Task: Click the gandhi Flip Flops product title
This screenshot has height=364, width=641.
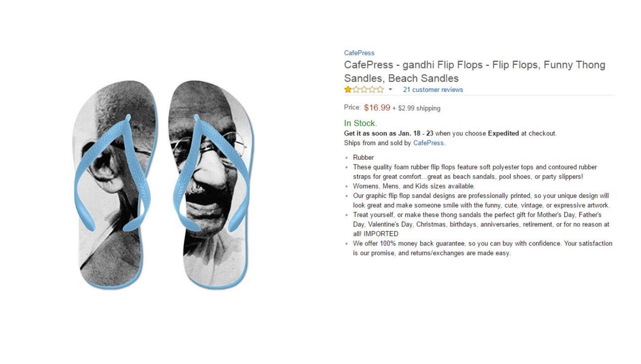Action: click(475, 71)
